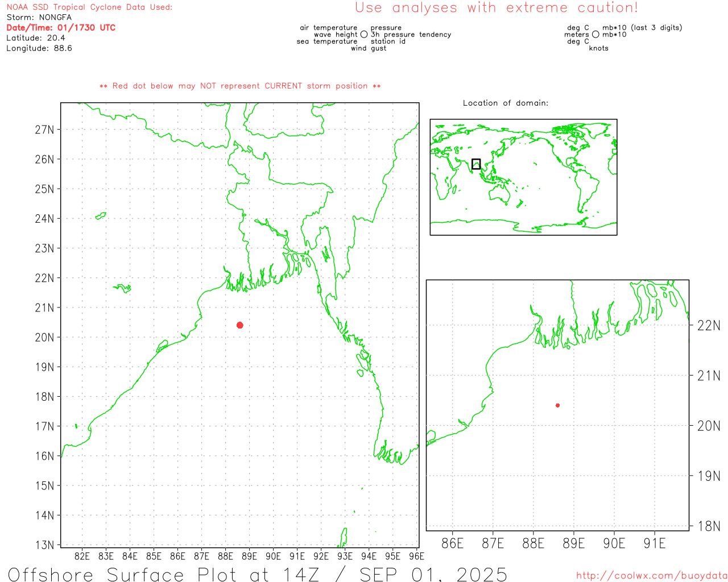728x582 pixels.
Task: Click the red storm dot on zoomed inset map
Action: 558,405
